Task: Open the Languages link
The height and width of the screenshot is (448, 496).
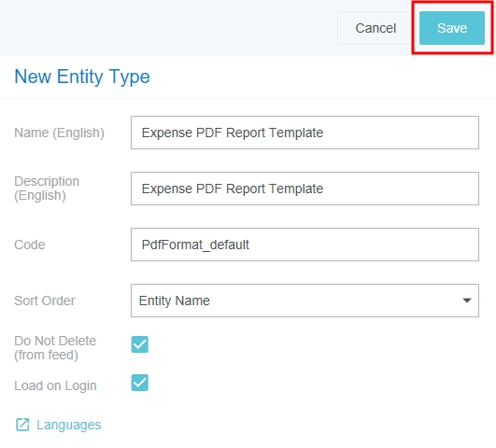Action: tap(68, 425)
